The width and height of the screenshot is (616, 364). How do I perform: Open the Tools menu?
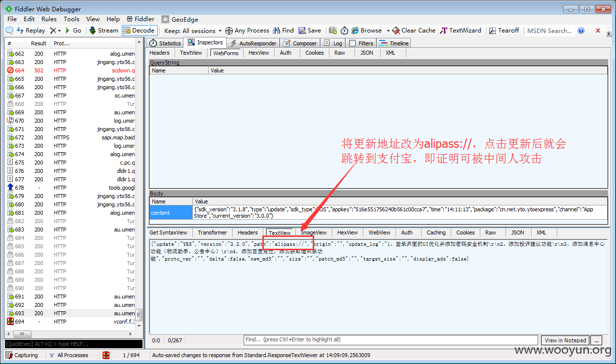click(x=71, y=19)
